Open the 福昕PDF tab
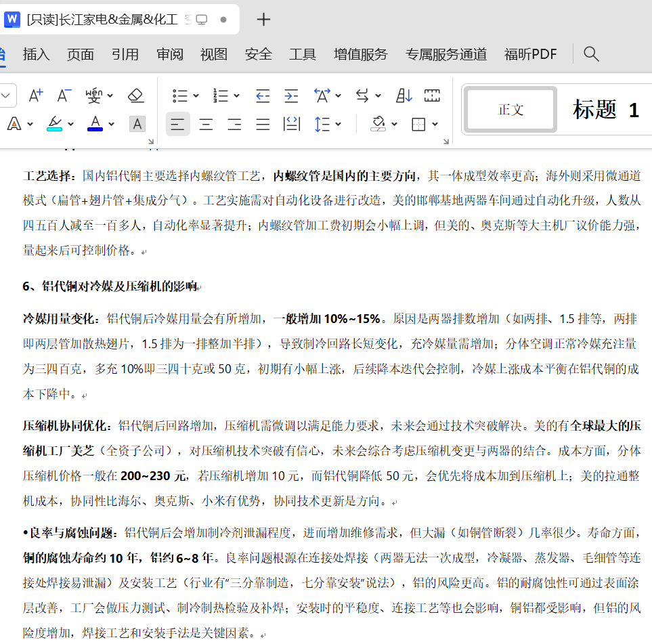The width and height of the screenshot is (652, 644). [x=530, y=54]
